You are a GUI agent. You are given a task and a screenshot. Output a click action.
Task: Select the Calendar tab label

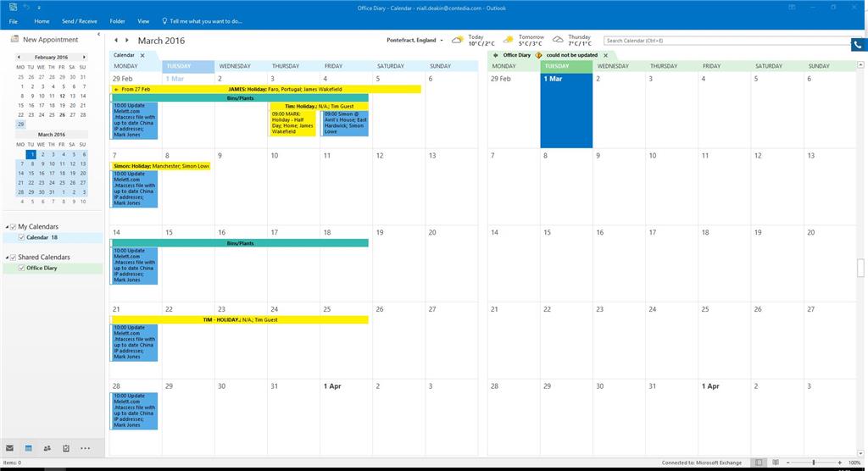tap(124, 55)
